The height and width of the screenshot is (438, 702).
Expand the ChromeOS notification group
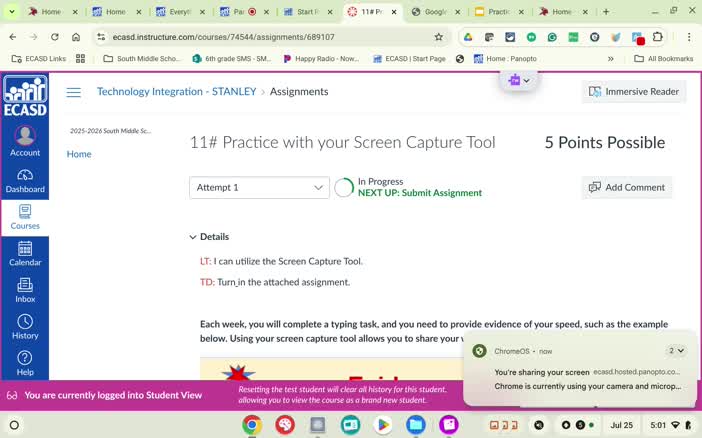coord(676,351)
